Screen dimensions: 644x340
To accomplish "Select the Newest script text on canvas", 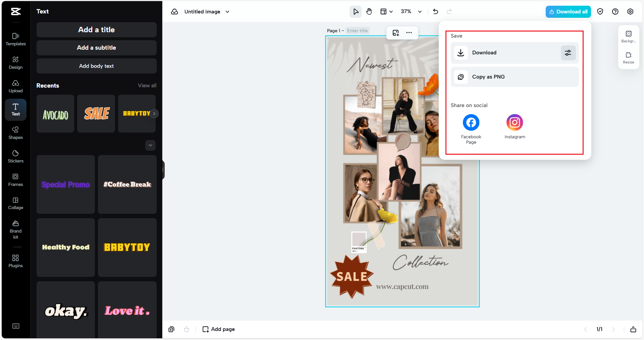I will pos(372,64).
